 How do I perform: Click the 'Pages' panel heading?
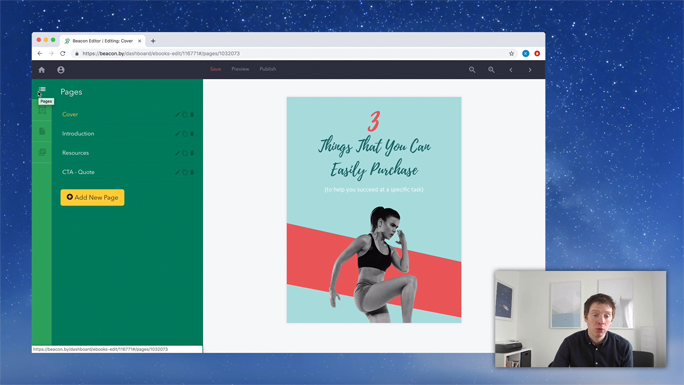(71, 92)
